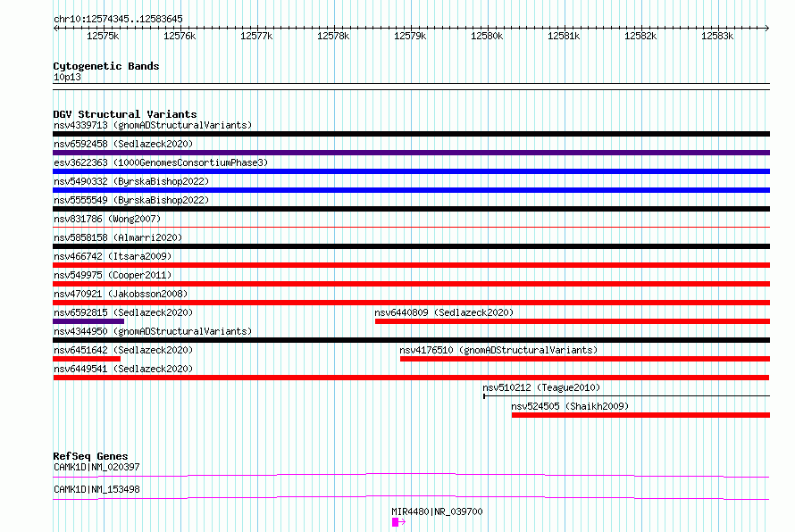Select the thin red line under nsv831786
Viewport: 795px width, 532px height.
(x=411, y=227)
